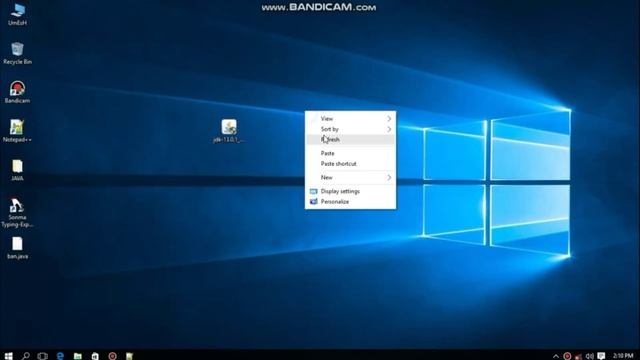Open File Explorer from taskbar
The image size is (640, 360).
pos(78,356)
